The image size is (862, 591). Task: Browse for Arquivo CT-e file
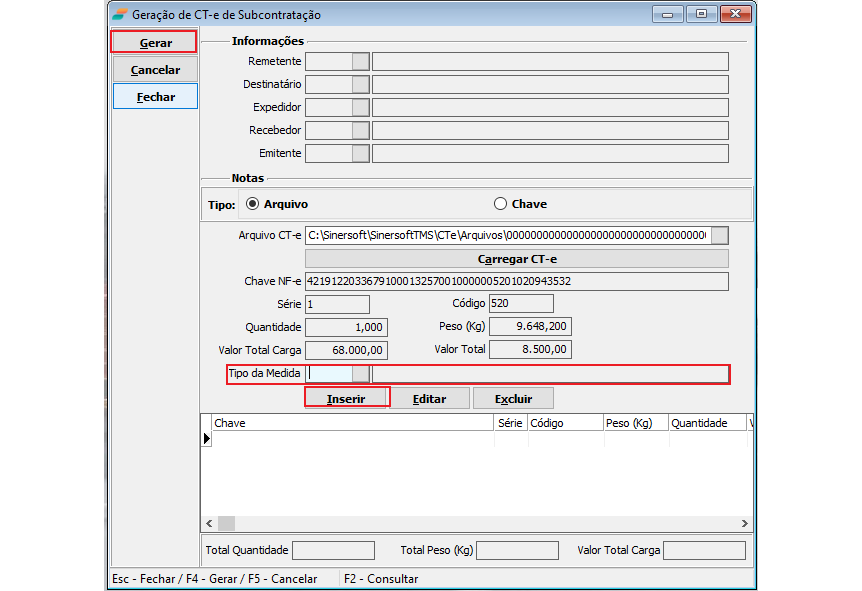719,236
